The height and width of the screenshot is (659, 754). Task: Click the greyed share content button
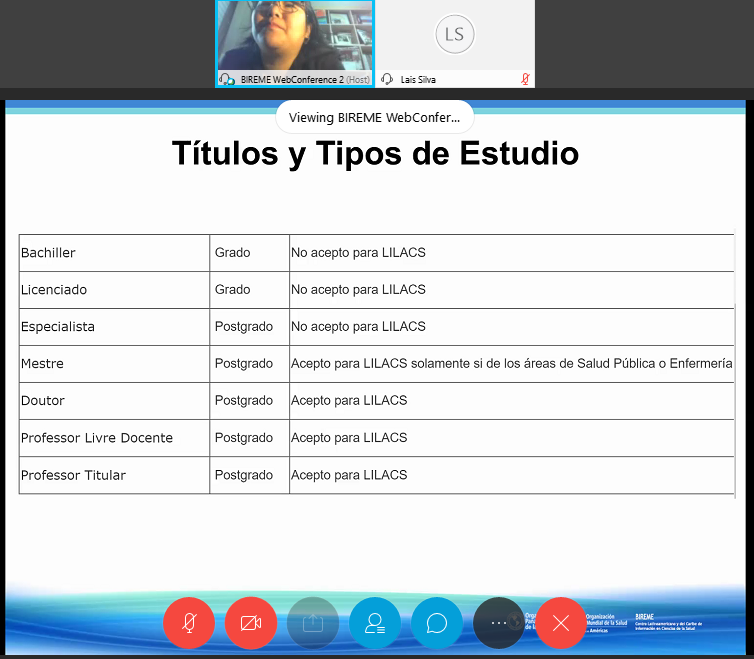[x=313, y=623]
